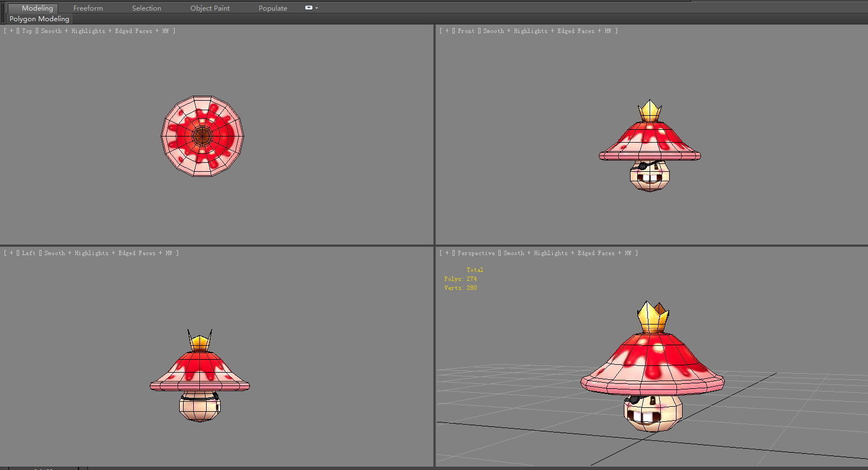
Task: Click the ribbon minimize toggle icon
Action: coord(309,8)
